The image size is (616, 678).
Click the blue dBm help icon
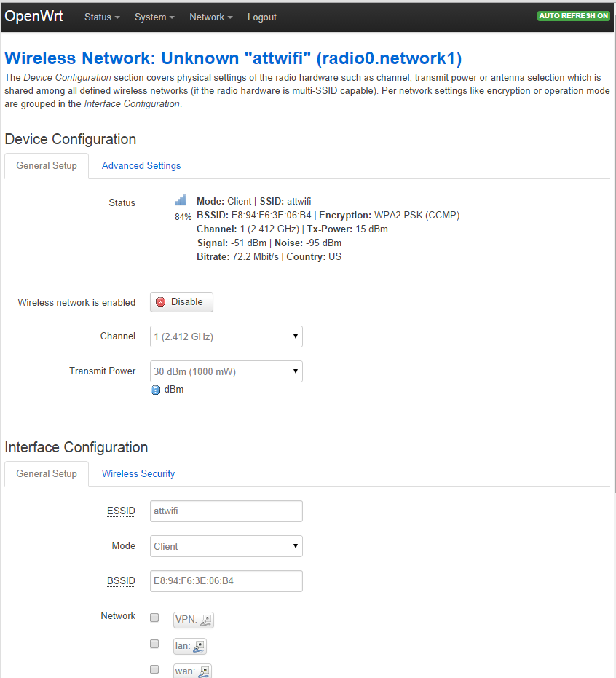[155, 390]
